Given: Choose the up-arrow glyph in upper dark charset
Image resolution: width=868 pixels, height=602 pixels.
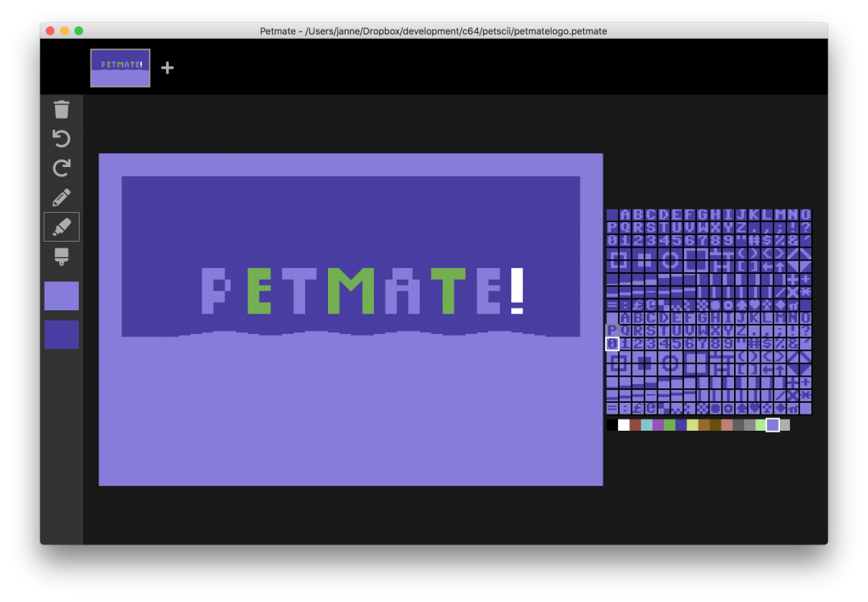Looking at the screenshot, I should (780, 266).
